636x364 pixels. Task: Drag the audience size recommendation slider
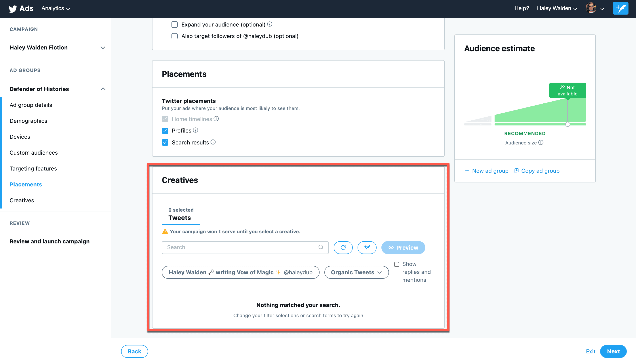(x=567, y=124)
